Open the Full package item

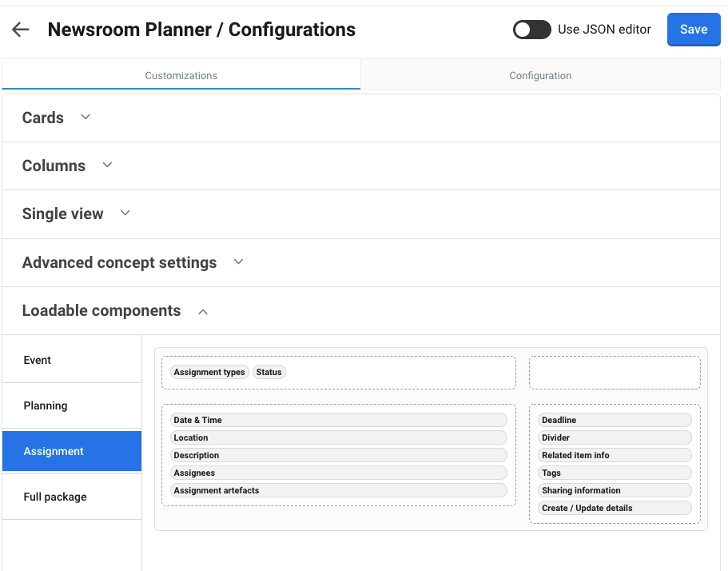(55, 497)
